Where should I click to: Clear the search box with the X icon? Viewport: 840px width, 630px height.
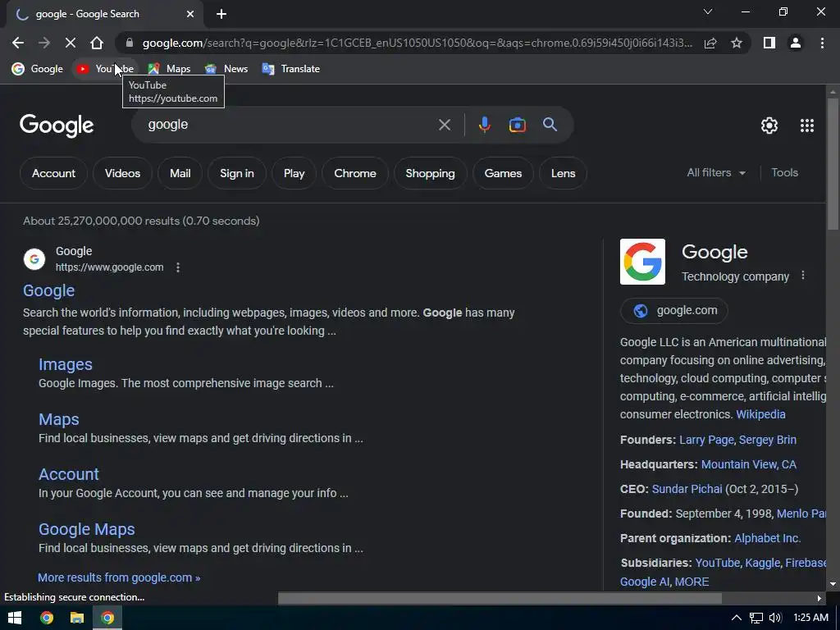(x=445, y=125)
